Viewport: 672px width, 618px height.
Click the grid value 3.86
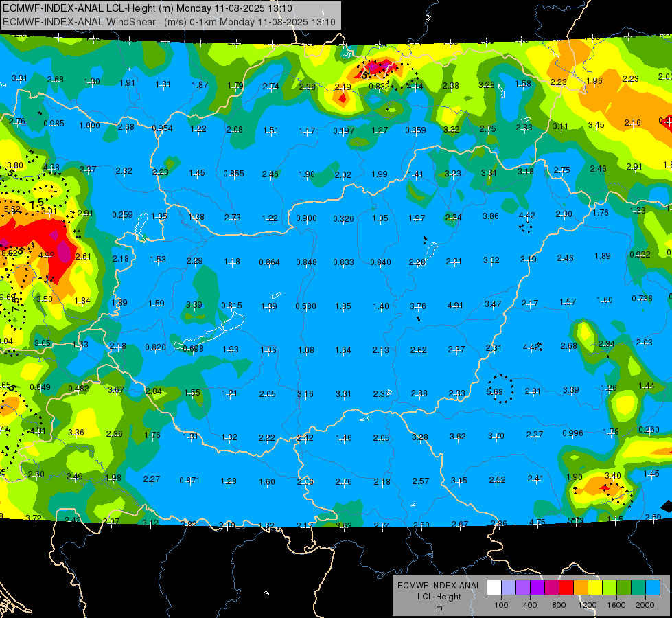click(491, 216)
